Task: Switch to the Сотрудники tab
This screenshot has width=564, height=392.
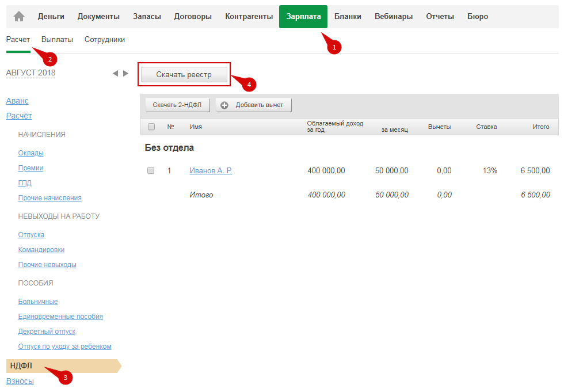Action: coord(105,40)
